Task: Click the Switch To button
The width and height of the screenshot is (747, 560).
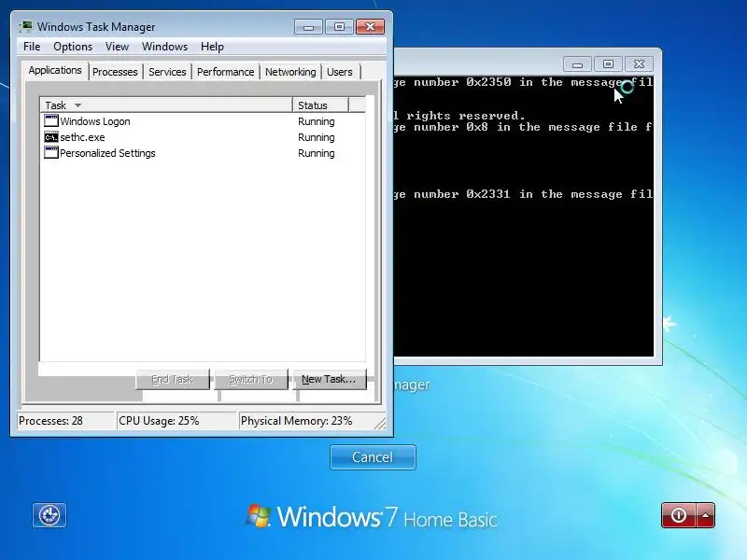Action: click(251, 379)
